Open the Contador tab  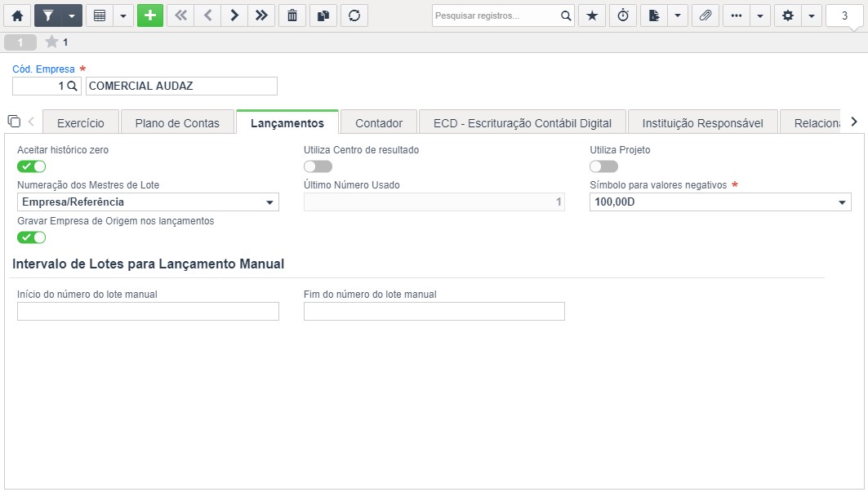click(379, 123)
